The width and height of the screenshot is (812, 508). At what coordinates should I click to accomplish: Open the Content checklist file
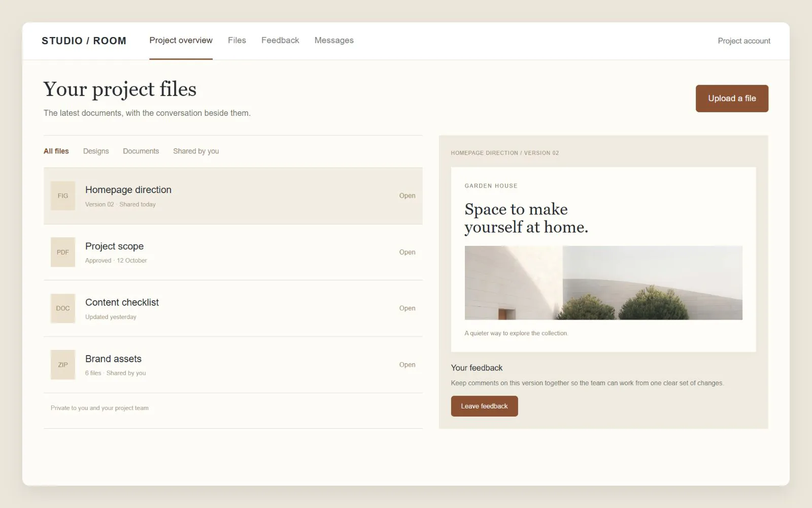click(x=407, y=308)
